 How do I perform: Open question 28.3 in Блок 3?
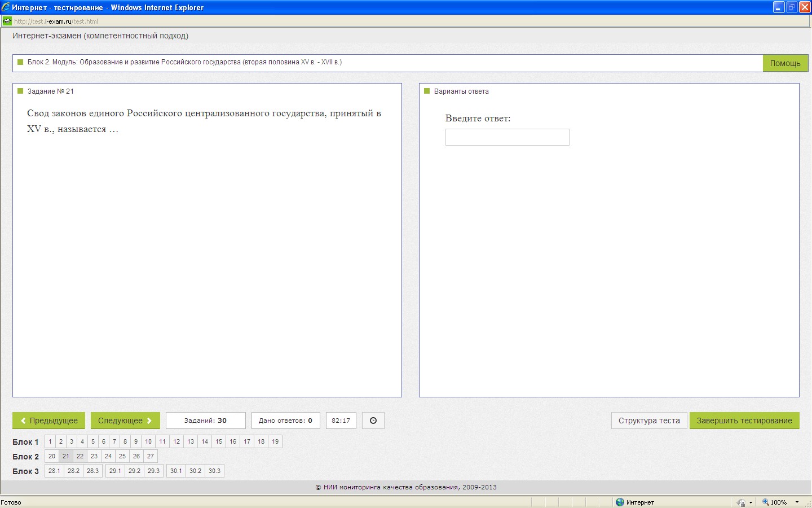(92, 471)
